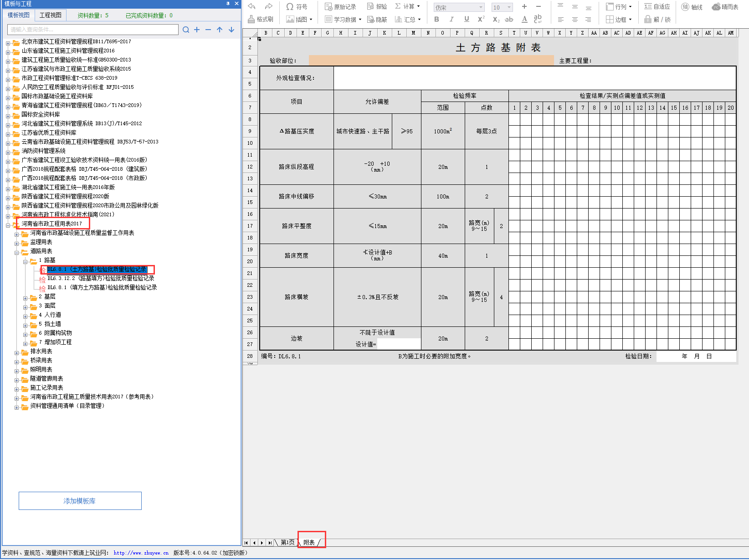
Task: Select DL6.3.12.2 (路基填方)检验批质量检验记录
Action: pyautogui.click(x=101, y=278)
